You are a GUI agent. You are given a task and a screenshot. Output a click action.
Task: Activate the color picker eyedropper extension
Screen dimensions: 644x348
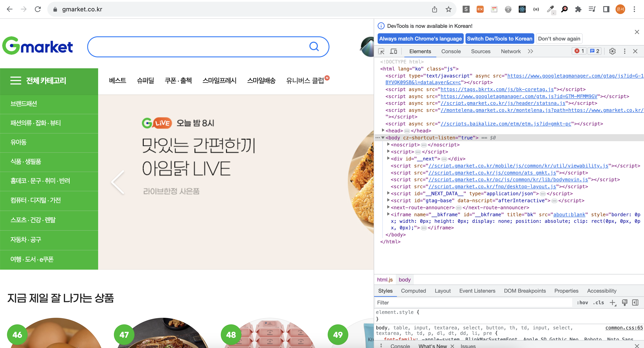pyautogui.click(x=550, y=9)
